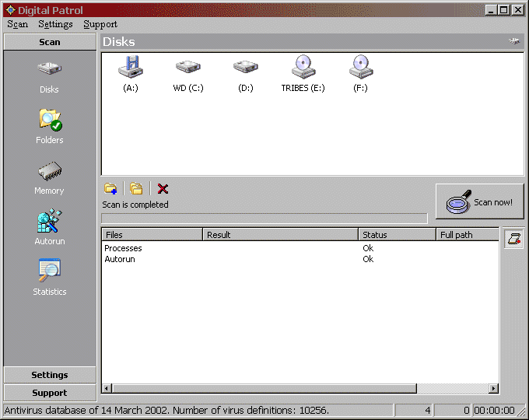Click the red X delete icon
Screen dimensions: 529x420
pyautogui.click(x=163, y=188)
